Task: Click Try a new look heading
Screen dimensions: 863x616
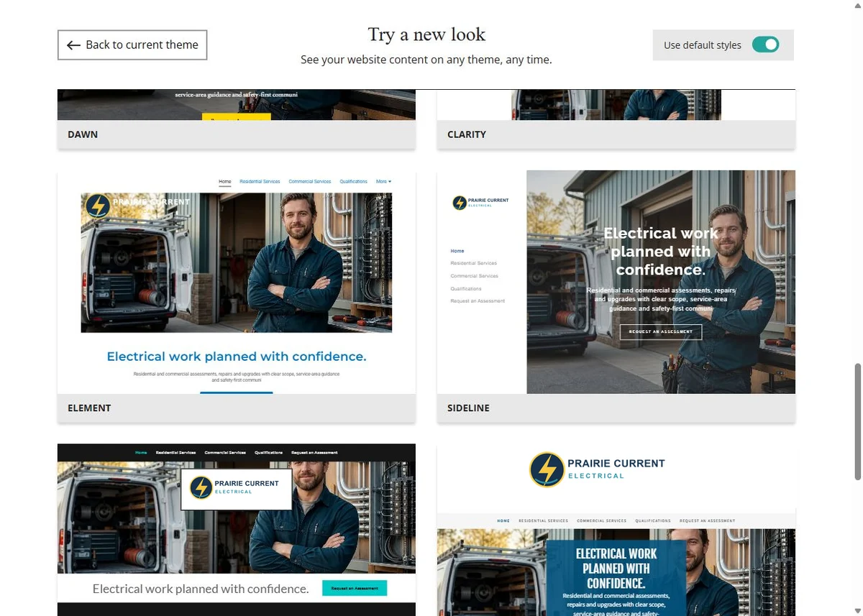Action: 426,35
